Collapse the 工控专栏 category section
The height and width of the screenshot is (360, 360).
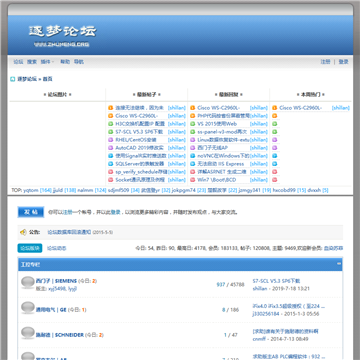coord(339,264)
